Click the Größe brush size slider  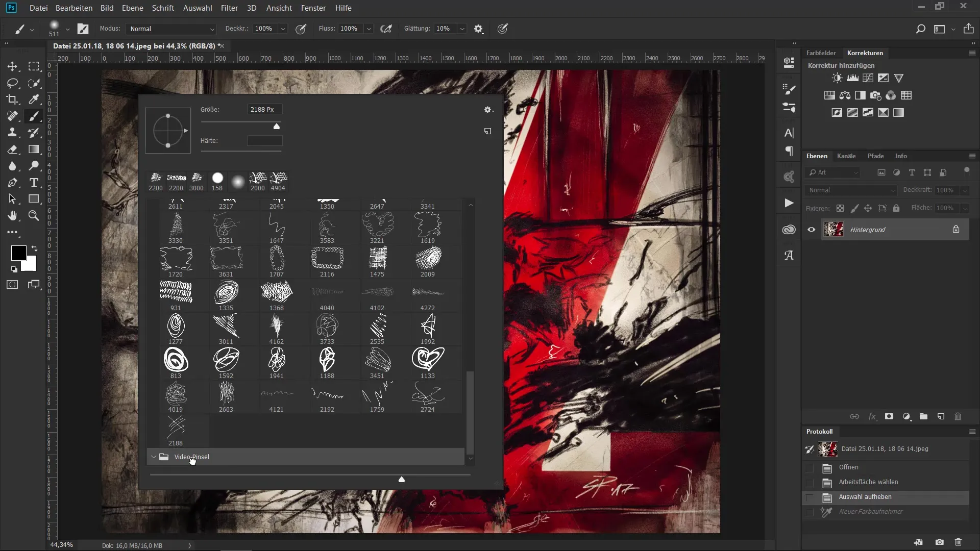[x=241, y=122]
